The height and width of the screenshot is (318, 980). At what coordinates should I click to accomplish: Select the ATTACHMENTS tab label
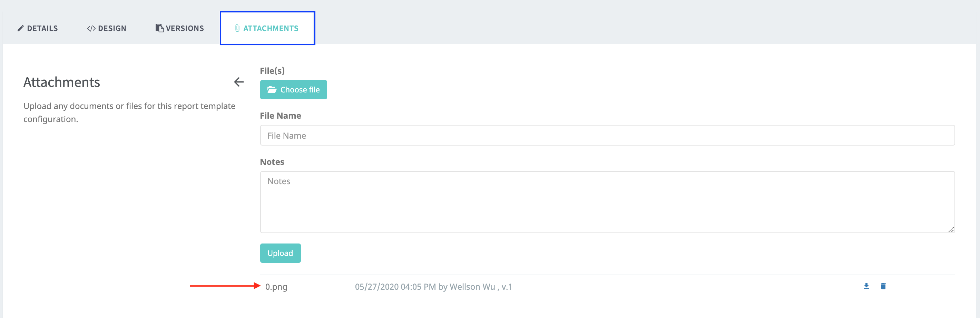tap(271, 29)
